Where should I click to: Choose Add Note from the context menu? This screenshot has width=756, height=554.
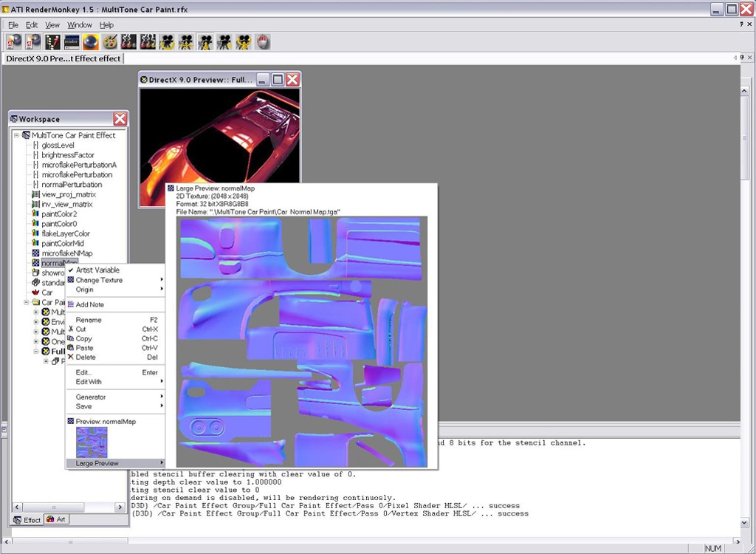click(x=89, y=304)
